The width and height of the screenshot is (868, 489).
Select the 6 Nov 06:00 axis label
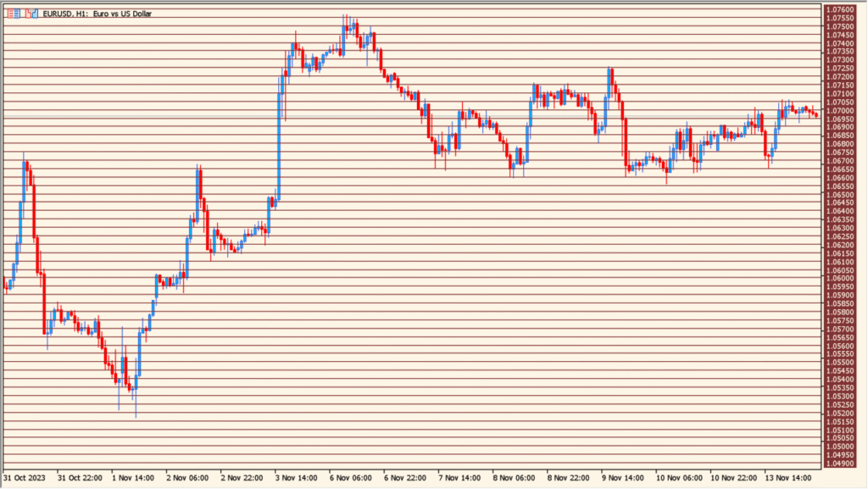pyautogui.click(x=349, y=477)
